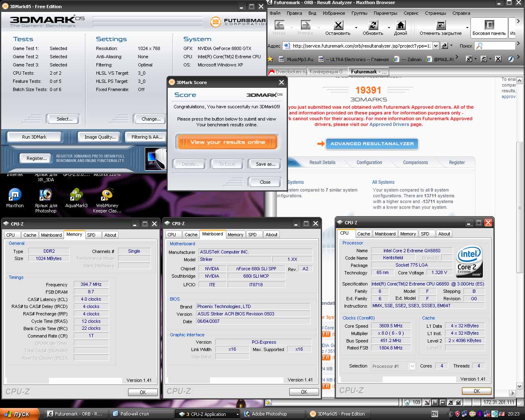Click 3DMark05 - Free Edition on the taskbar
Viewport: 525px width, 420px height.
click(338, 414)
